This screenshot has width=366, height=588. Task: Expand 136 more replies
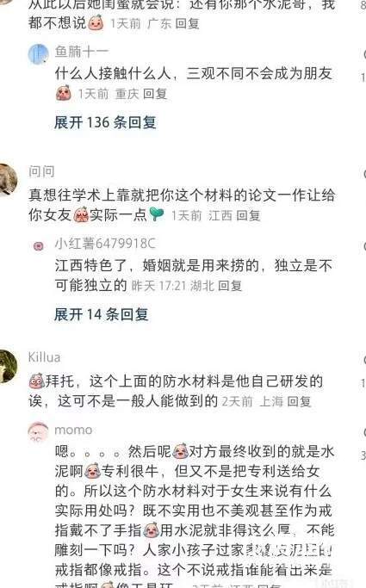pos(105,122)
